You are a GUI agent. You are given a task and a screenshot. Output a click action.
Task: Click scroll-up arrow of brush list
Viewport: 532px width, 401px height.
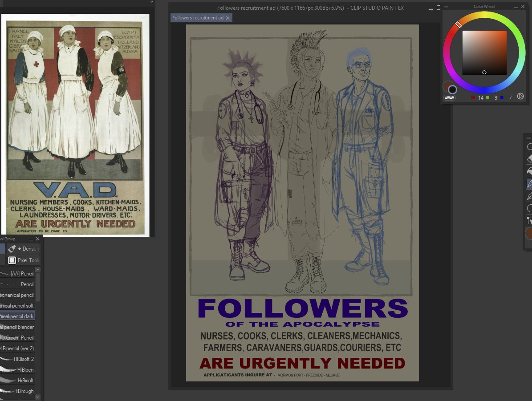pyautogui.click(x=38, y=270)
